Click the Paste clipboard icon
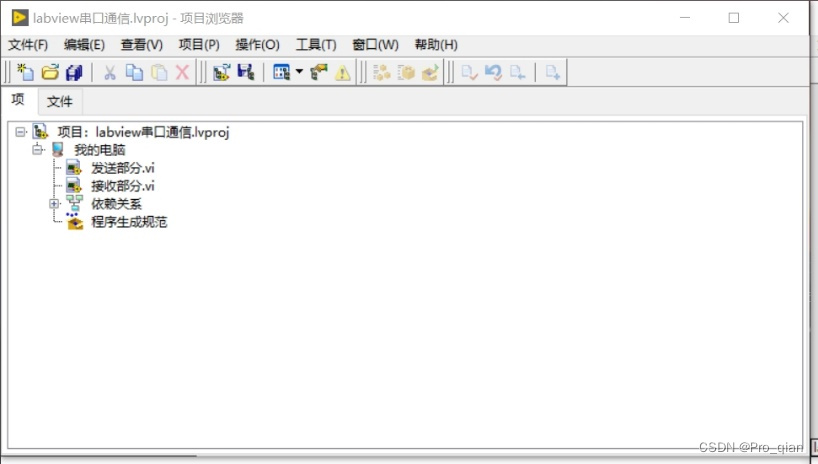The image size is (818, 464). pos(159,72)
